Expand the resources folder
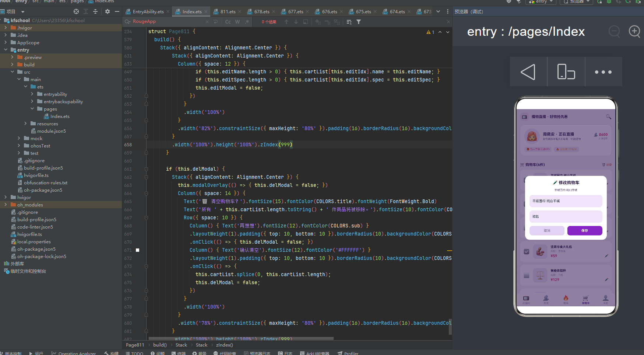 (x=25, y=123)
